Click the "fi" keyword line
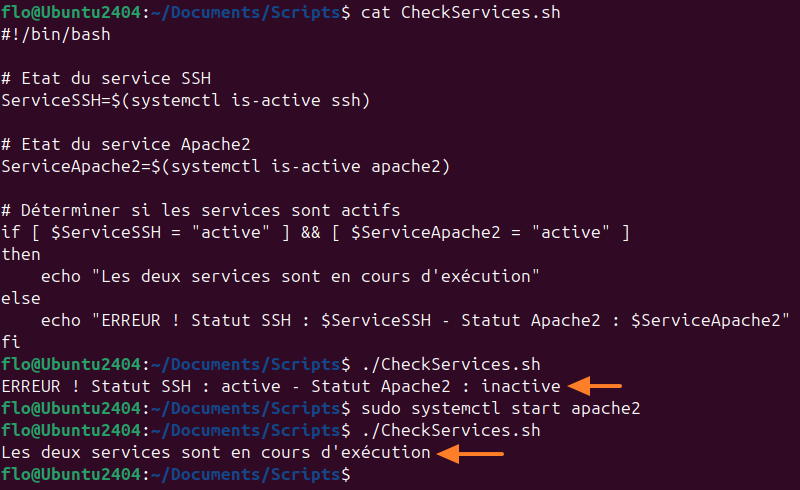This screenshot has height=490, width=800. tap(11, 341)
